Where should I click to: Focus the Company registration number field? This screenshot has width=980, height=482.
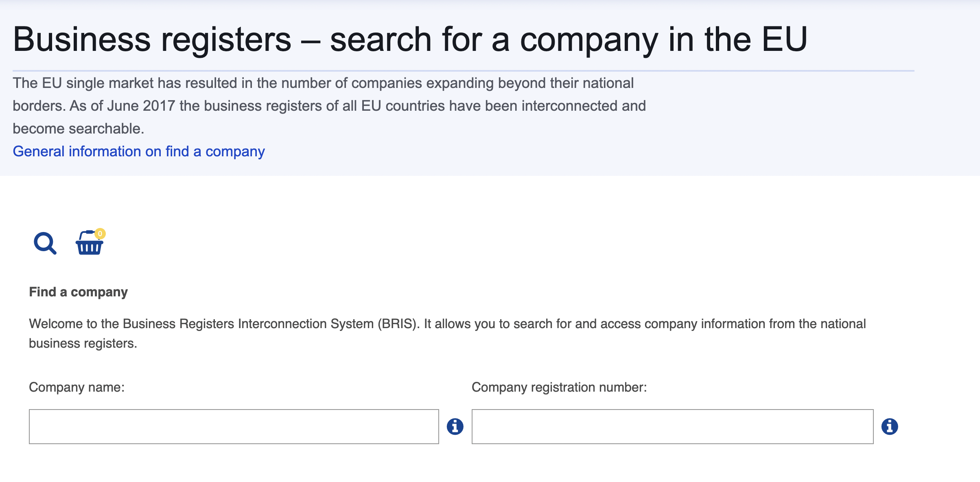(672, 427)
